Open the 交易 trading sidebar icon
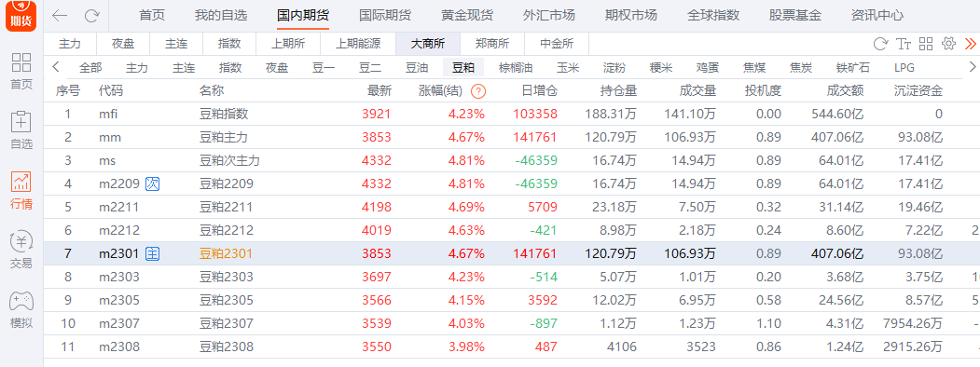The width and height of the screenshot is (980, 367). 21,251
